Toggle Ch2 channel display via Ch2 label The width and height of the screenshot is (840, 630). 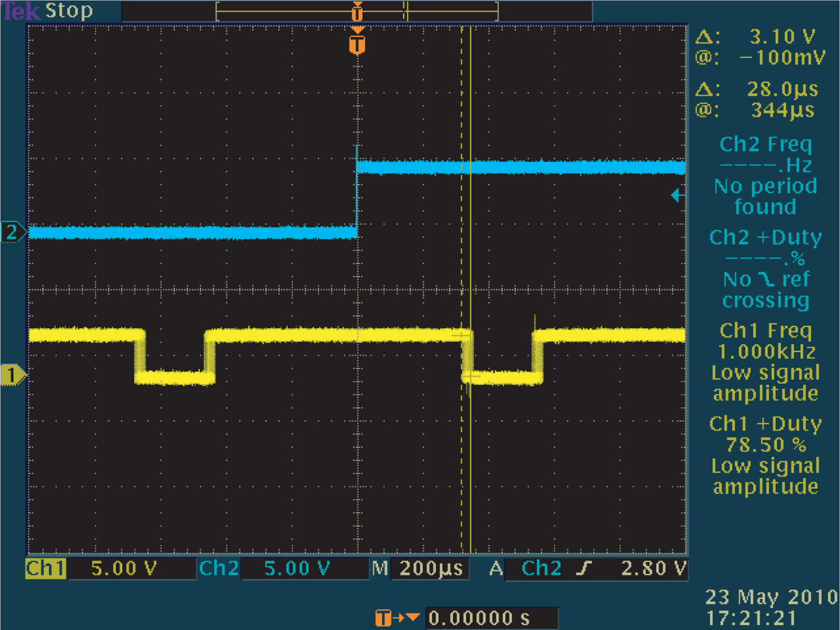(x=219, y=568)
